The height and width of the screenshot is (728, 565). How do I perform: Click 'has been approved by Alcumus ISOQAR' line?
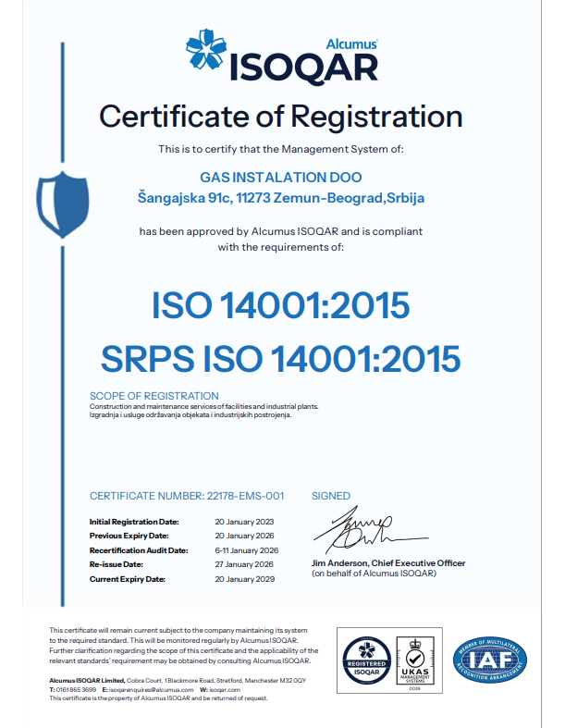click(x=281, y=231)
